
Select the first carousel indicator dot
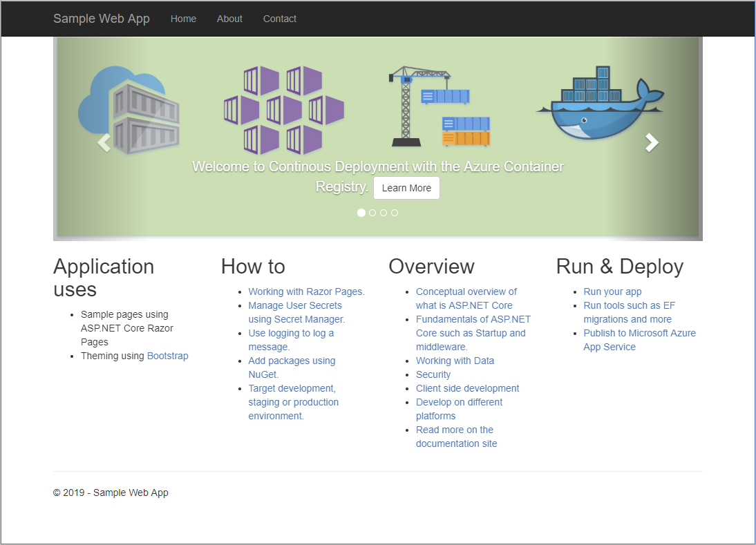pyautogui.click(x=361, y=213)
